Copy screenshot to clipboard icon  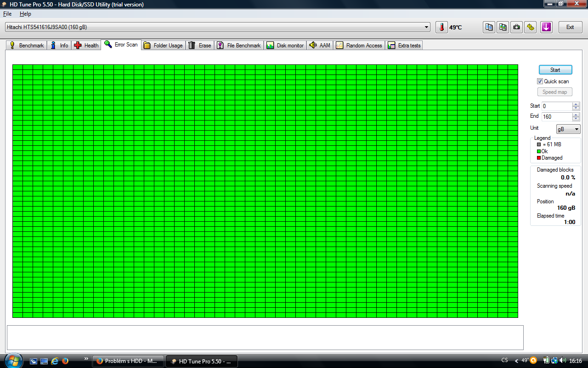tap(503, 27)
